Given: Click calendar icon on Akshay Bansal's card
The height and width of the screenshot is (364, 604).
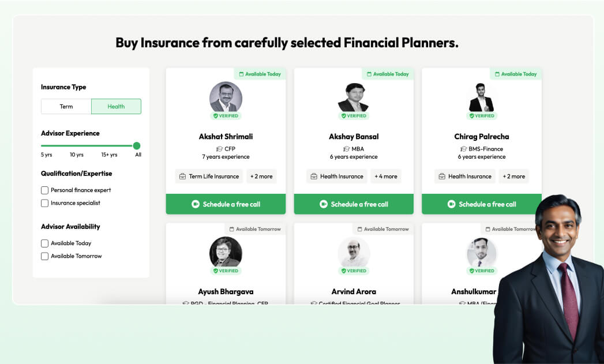Looking at the screenshot, I should (369, 74).
